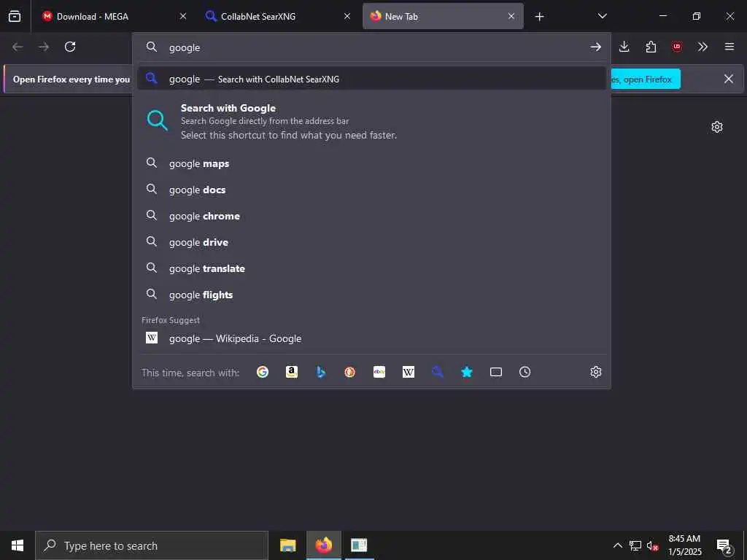Select the Search with Google shortcut
Image resolution: width=747 pixels, height=560 pixels.
(371, 121)
